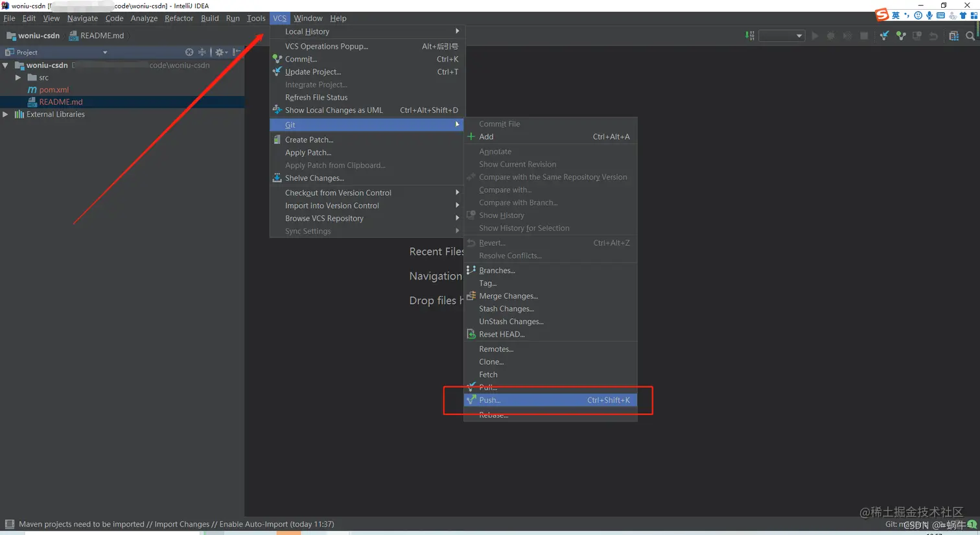Select README.md in the project tree

61,102
